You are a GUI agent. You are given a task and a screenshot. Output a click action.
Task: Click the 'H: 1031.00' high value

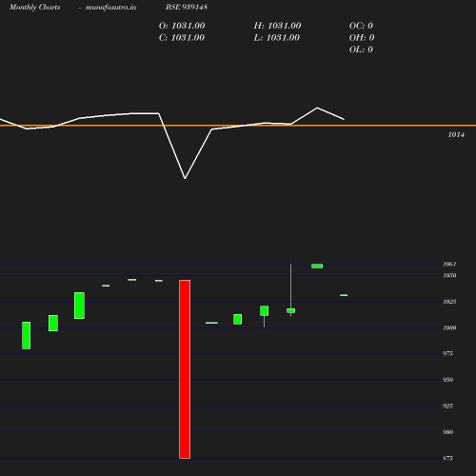click(x=277, y=26)
